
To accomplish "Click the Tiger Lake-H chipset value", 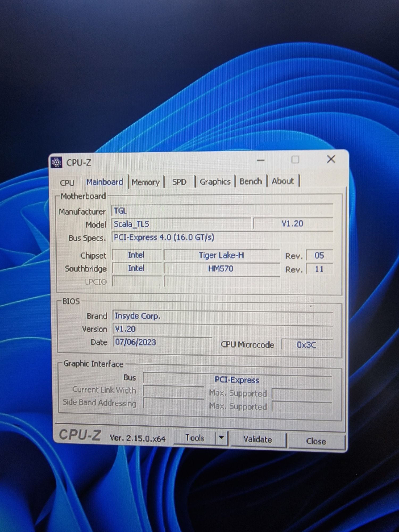I will pyautogui.click(x=222, y=255).
